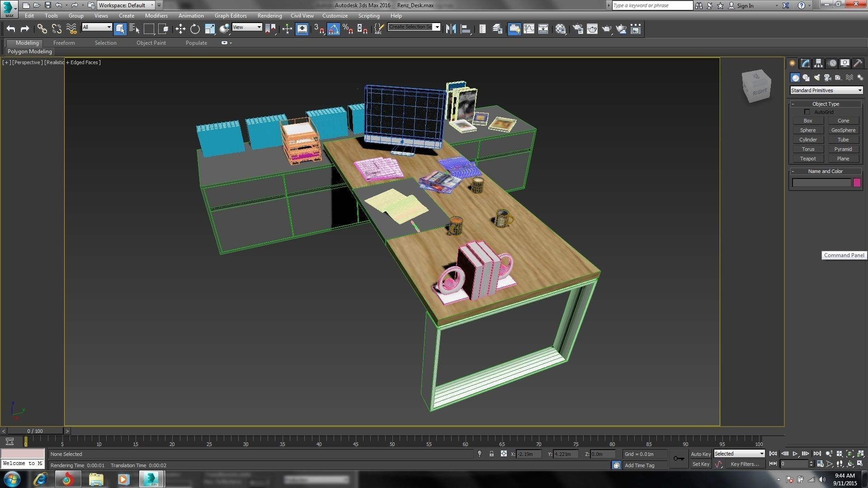This screenshot has width=868, height=488.
Task: Open the key filter Selected dropdown
Action: coord(739,454)
